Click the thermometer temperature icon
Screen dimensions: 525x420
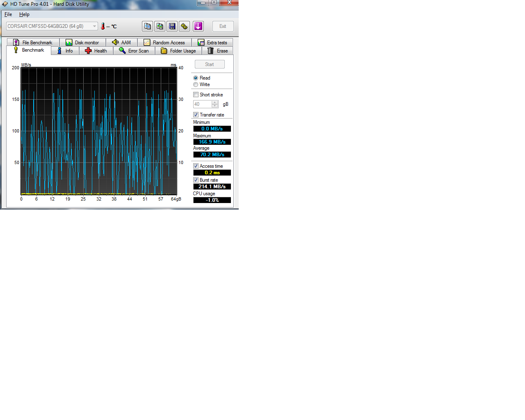pyautogui.click(x=103, y=26)
